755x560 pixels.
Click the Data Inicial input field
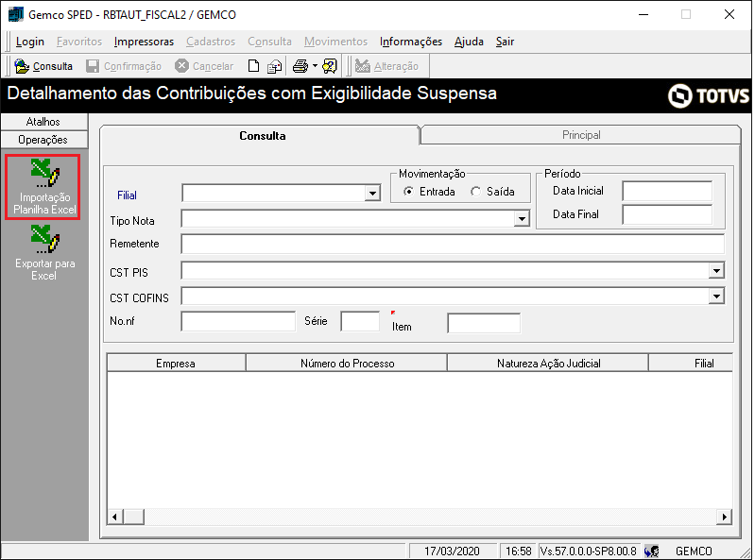667,191
